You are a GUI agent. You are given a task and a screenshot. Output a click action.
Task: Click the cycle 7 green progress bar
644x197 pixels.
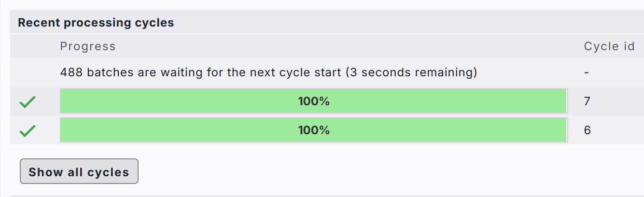tap(314, 101)
